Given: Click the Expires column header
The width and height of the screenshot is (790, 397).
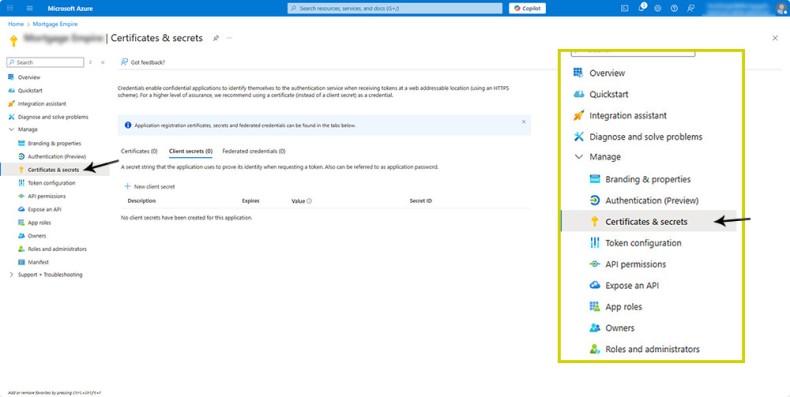Looking at the screenshot, I should pyautogui.click(x=250, y=201).
